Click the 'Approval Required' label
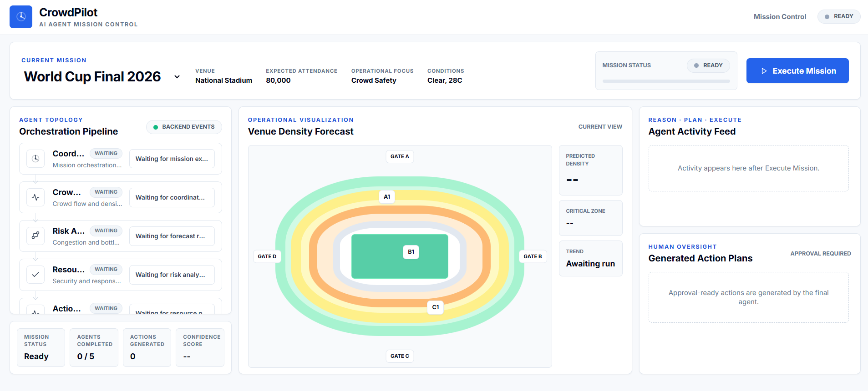Screen dimensions: 868x391 pos(820,254)
